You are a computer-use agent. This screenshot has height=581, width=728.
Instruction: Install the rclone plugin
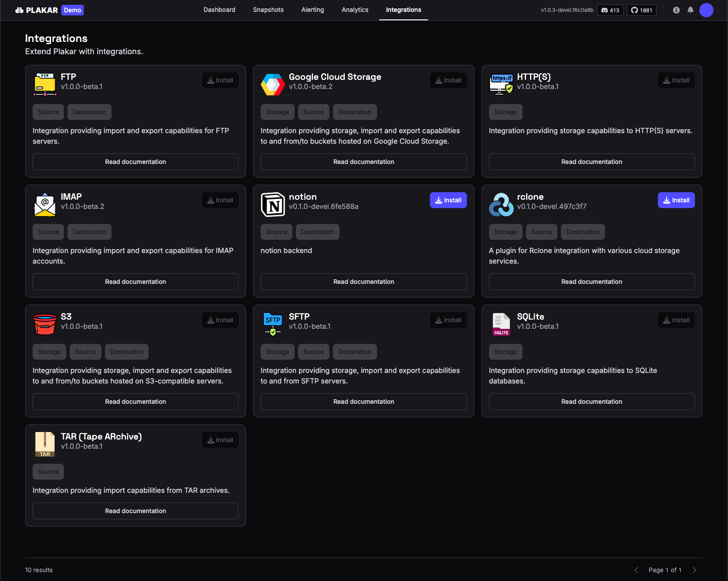[676, 200]
